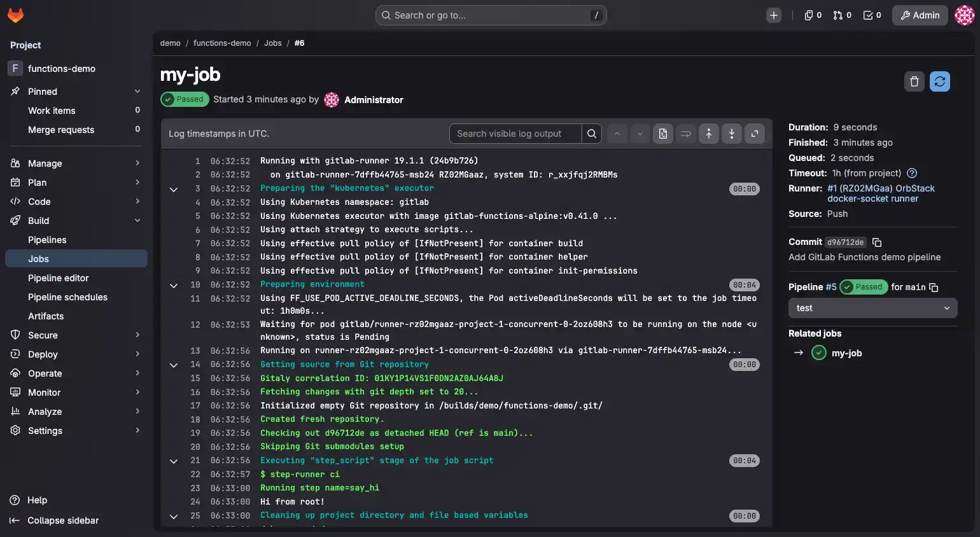Expand the Analyze sidebar menu
980x537 pixels.
click(x=76, y=412)
